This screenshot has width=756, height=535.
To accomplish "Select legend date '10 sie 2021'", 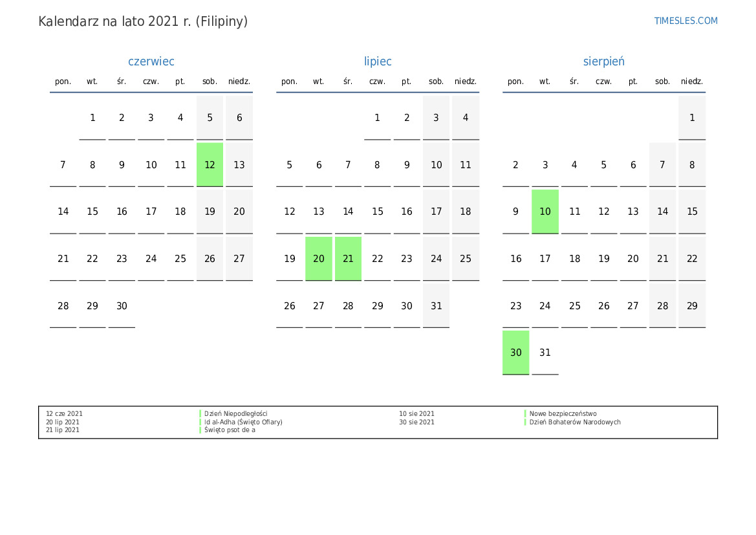I will (x=416, y=414).
